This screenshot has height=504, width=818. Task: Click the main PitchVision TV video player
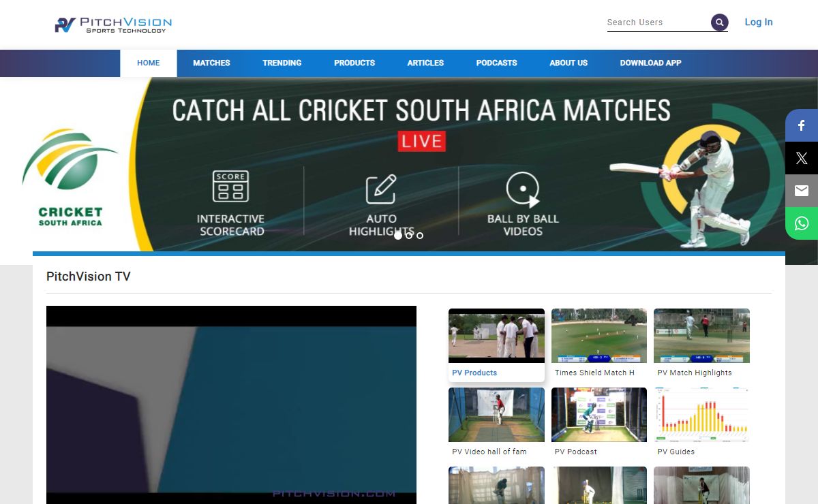tap(231, 405)
